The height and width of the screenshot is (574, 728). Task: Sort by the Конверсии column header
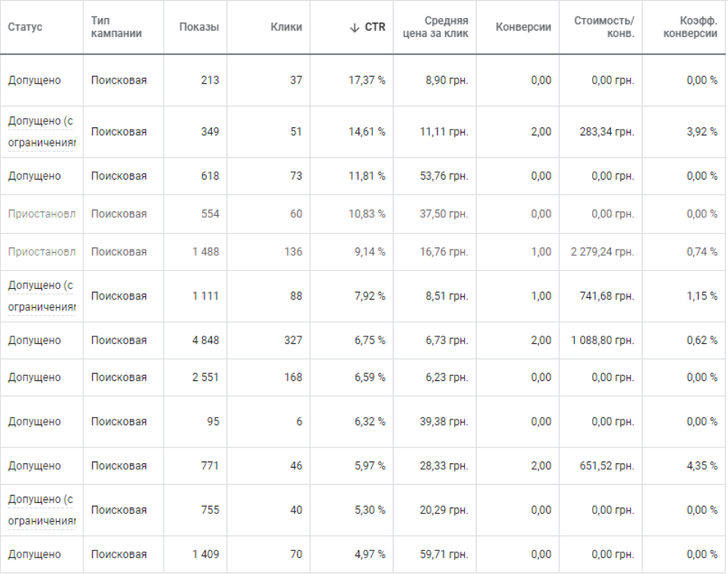click(x=524, y=27)
